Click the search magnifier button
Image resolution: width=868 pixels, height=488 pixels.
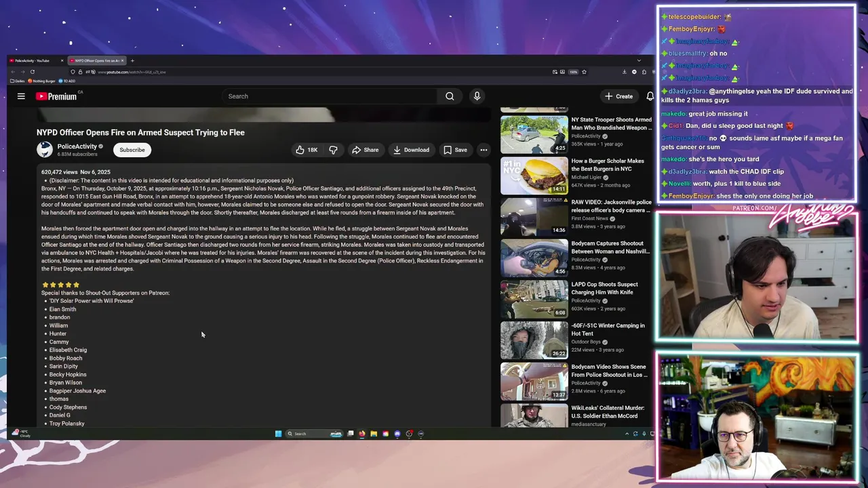point(450,96)
